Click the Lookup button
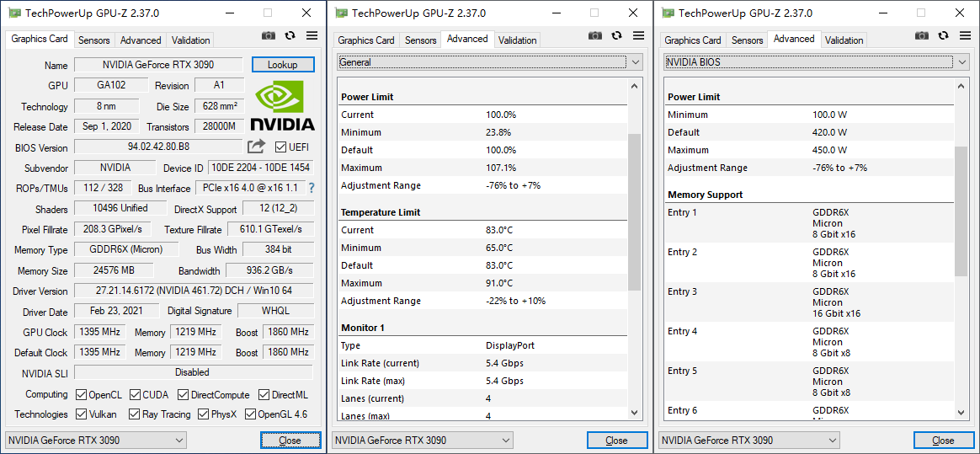 (x=283, y=65)
